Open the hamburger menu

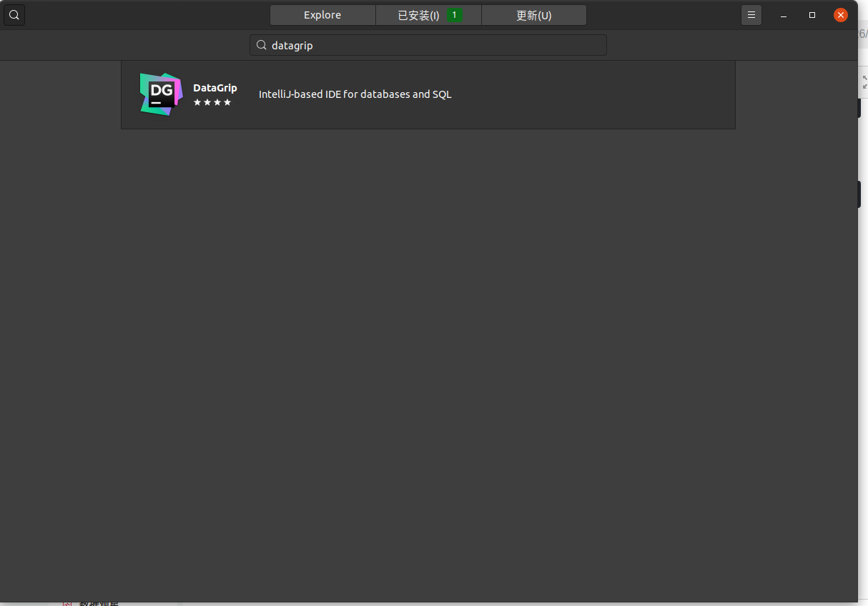(751, 14)
